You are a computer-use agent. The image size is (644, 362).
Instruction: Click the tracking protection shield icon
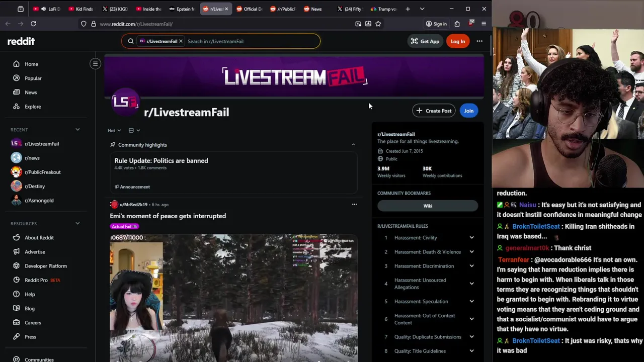[84, 24]
